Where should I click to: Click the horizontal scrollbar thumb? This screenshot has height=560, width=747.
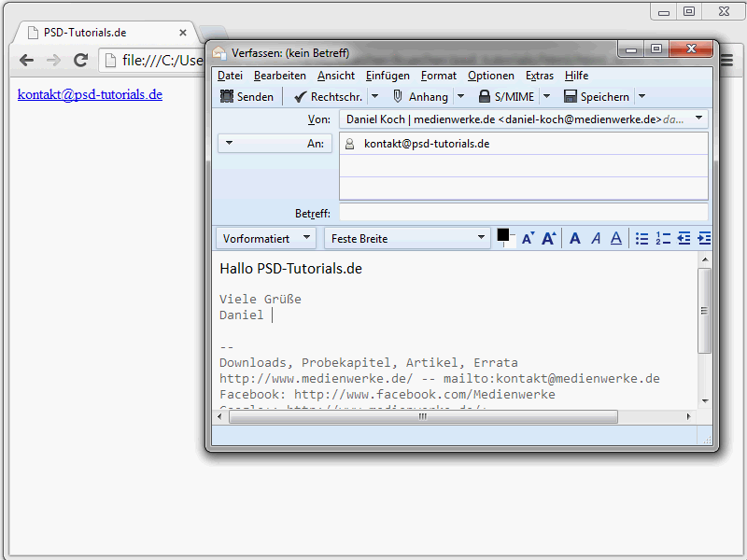tap(423, 416)
